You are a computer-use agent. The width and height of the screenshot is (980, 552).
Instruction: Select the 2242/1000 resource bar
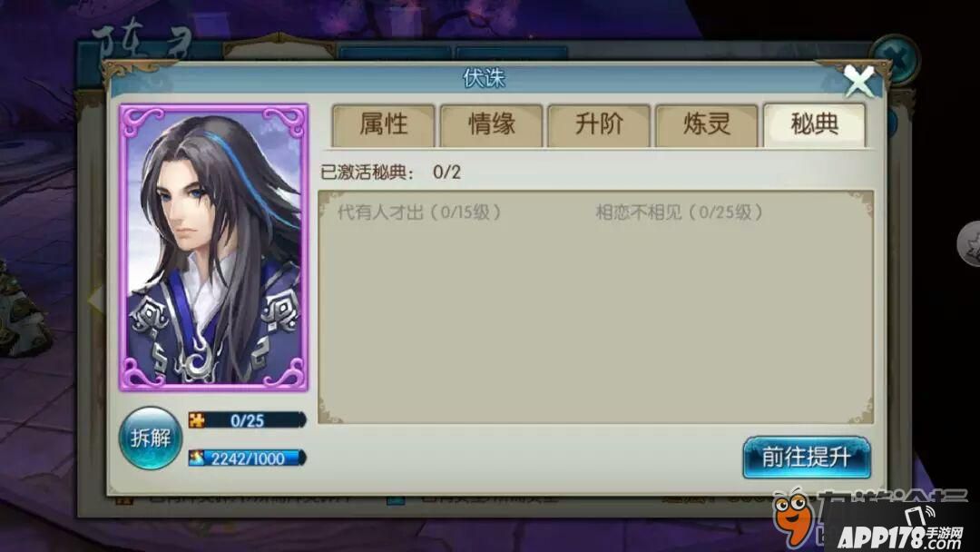coord(248,458)
